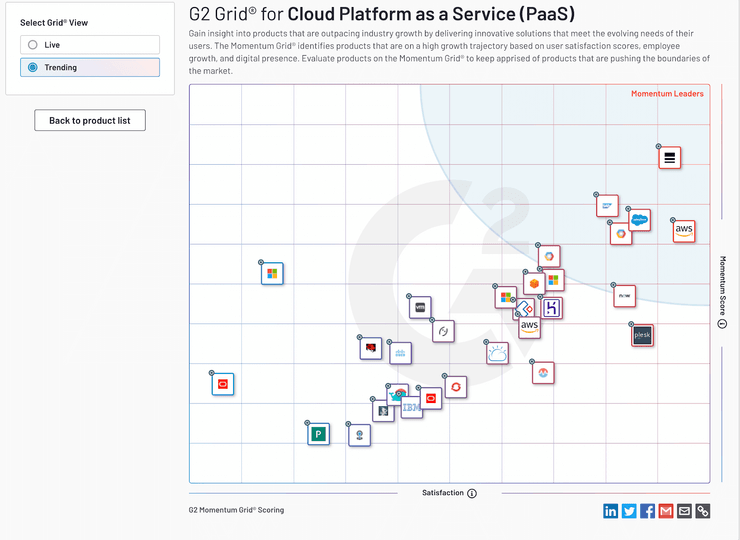Viewport: 740px width, 540px height.
Task: Click the Momentum Score axis label
Action: click(723, 286)
